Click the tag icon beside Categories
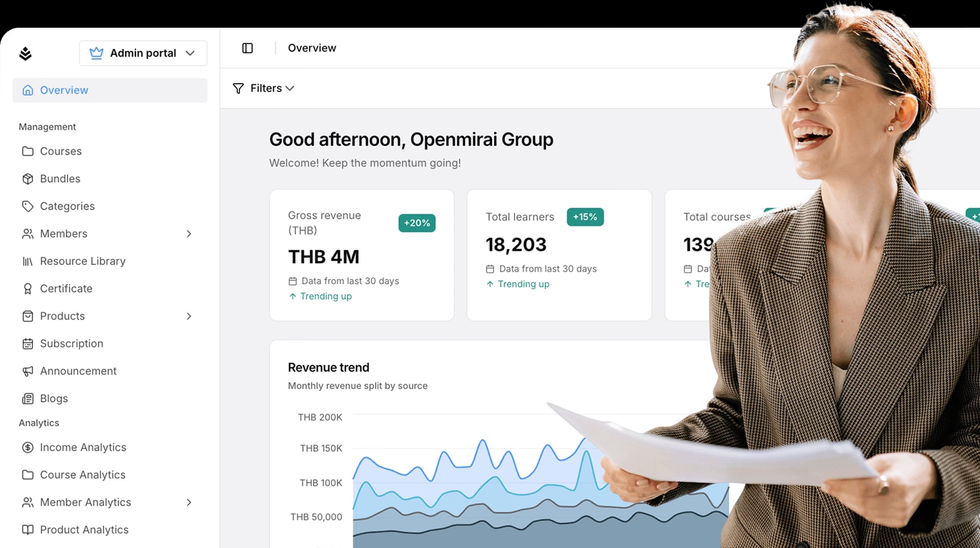The width and height of the screenshot is (980, 548). point(28,206)
